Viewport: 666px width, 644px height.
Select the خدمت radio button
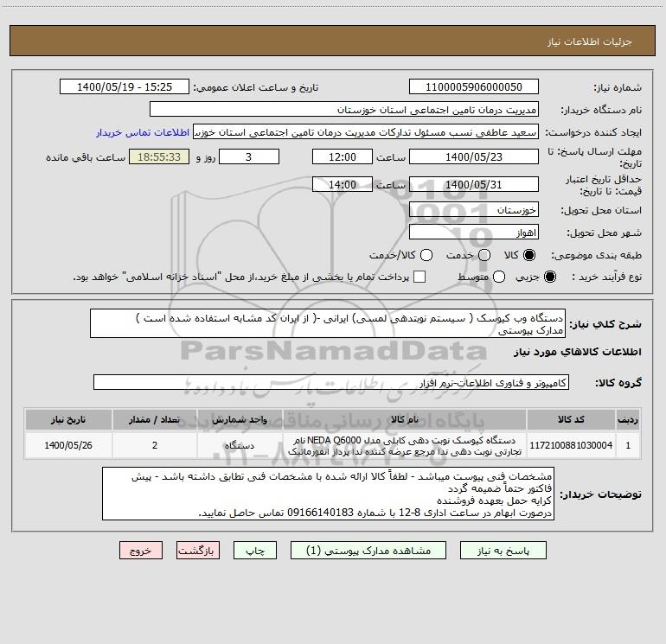(484, 255)
